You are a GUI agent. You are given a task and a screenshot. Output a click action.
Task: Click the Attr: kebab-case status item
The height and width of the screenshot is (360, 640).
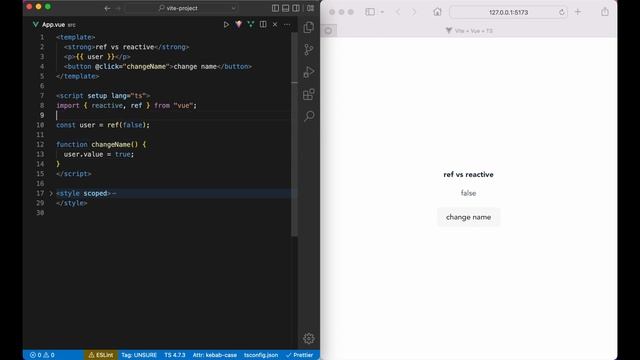pyautogui.click(x=215, y=355)
